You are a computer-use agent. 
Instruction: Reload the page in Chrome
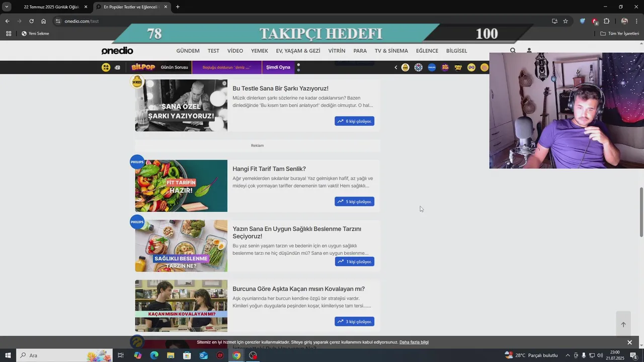(31, 21)
